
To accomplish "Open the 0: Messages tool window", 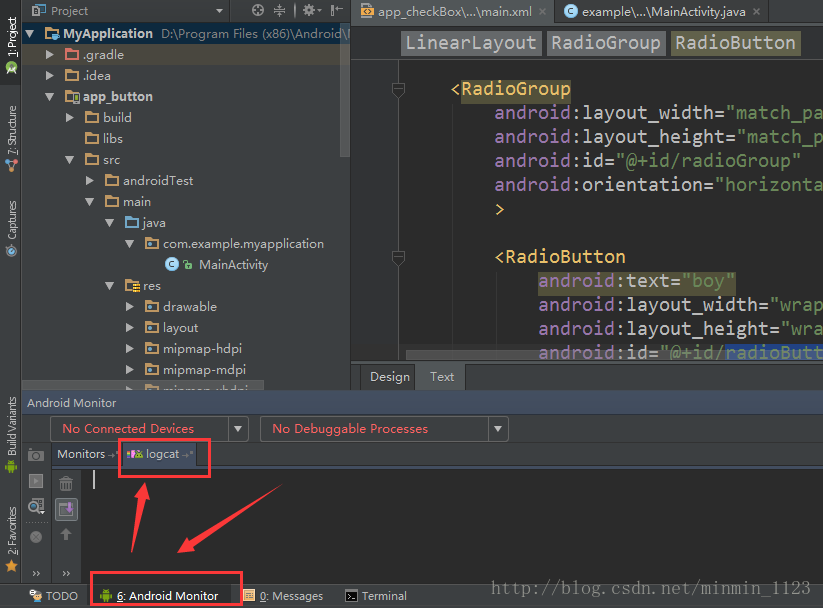I will pos(284,596).
